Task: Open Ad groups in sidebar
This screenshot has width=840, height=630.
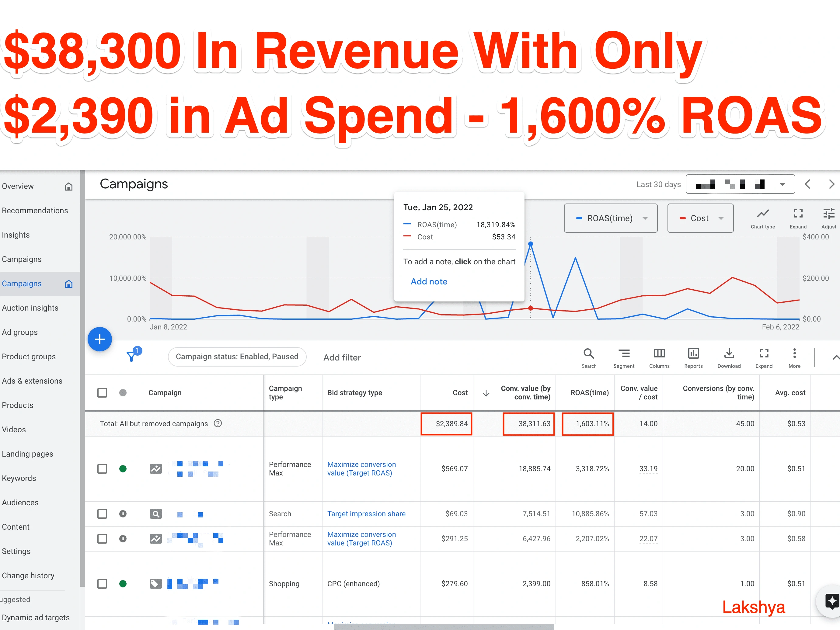Action: coord(20,332)
